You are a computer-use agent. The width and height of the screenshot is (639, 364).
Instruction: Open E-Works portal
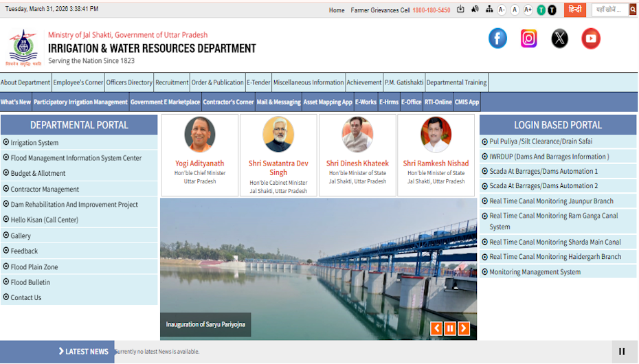366,102
